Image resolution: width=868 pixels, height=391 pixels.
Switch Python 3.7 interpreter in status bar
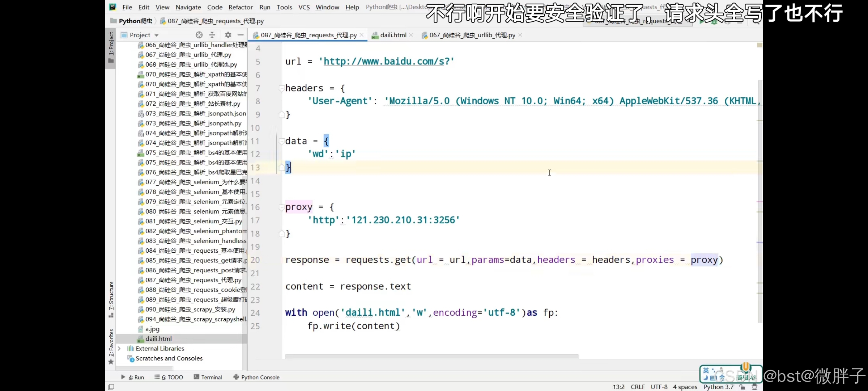pyautogui.click(x=718, y=387)
